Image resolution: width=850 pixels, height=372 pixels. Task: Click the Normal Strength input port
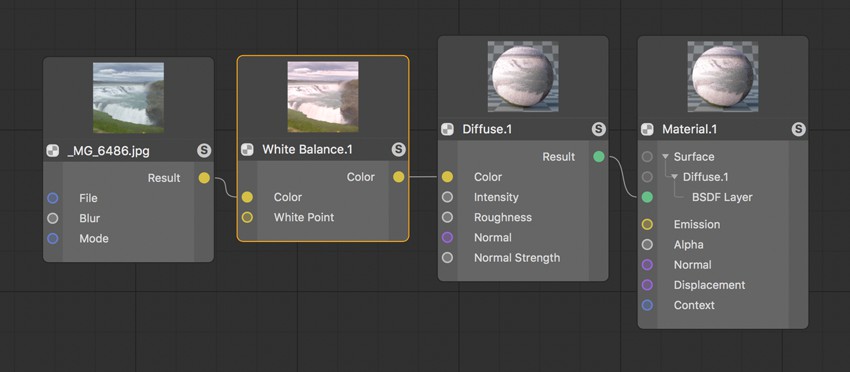[447, 258]
